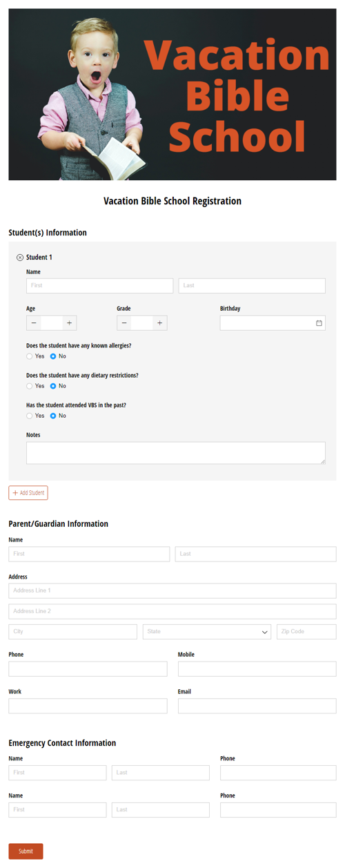Click the Notes text area
Screen dimensions: 345x868
176,453
